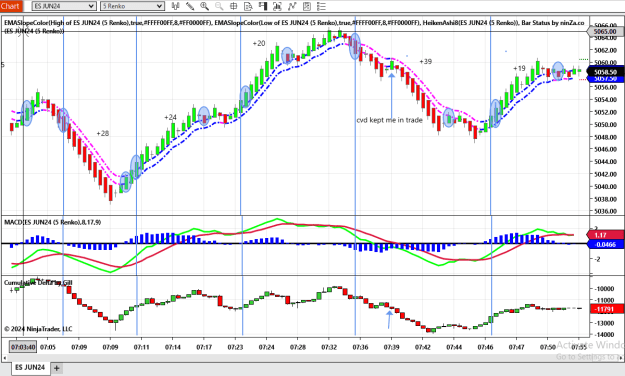
Task: Select the ES JUN24 chart tab
Action: (x=30, y=367)
